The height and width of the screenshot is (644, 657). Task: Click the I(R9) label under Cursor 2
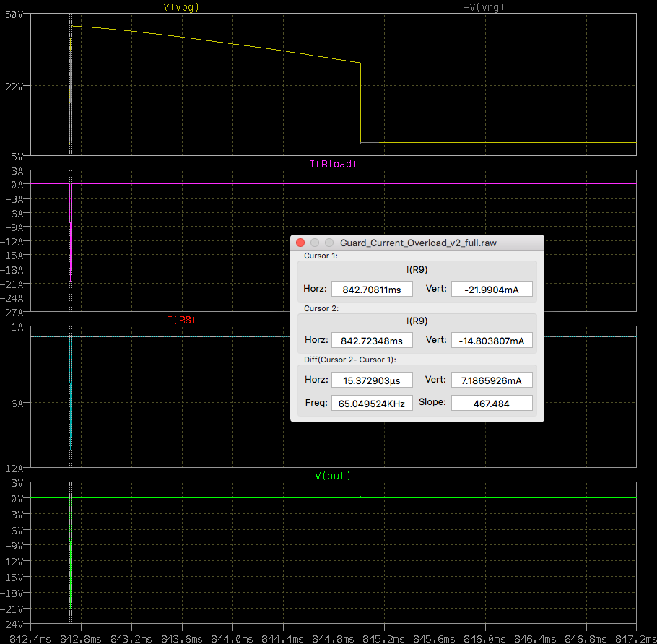point(417,321)
